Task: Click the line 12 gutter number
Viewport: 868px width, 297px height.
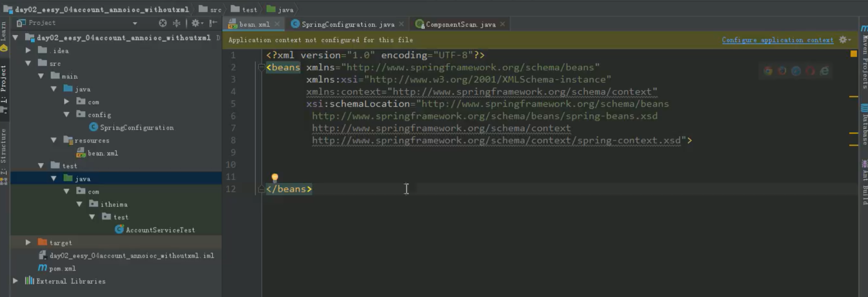Action: 231,189
